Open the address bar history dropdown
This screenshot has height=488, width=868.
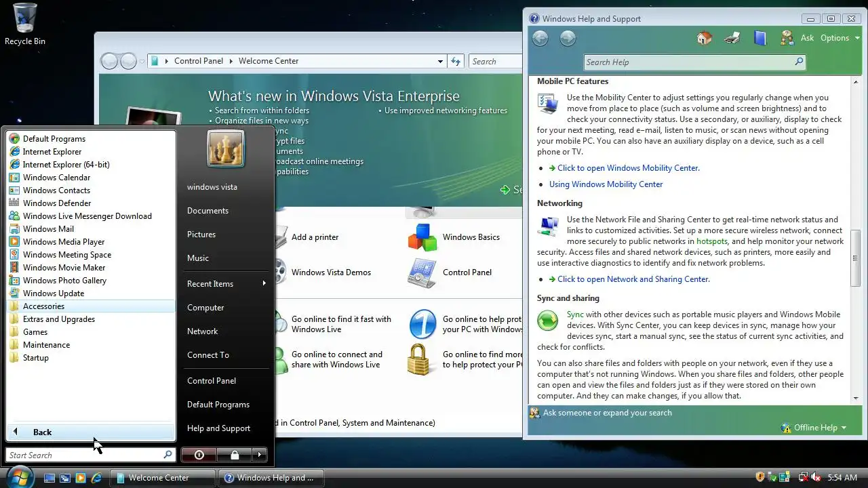click(441, 61)
